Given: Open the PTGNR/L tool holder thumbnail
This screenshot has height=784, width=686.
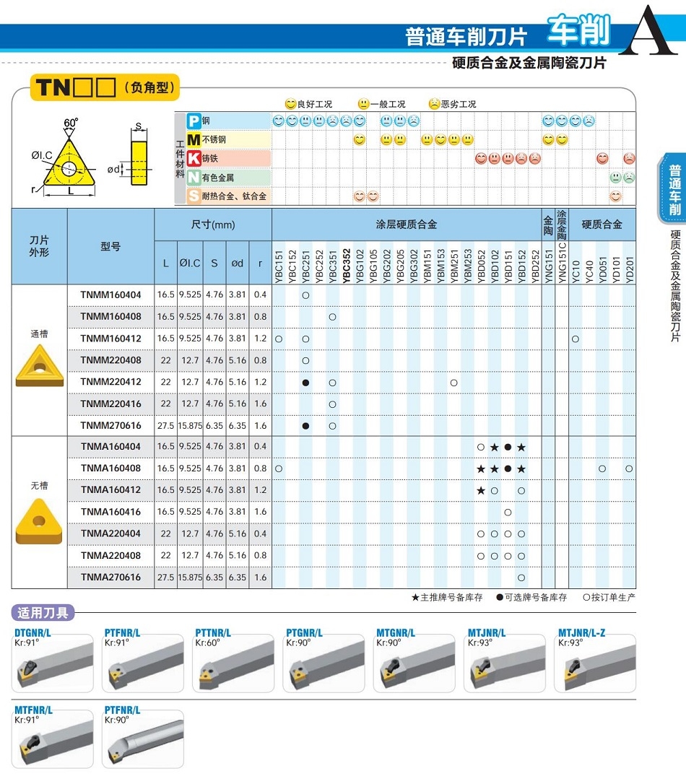Looking at the screenshot, I should (x=324, y=663).
